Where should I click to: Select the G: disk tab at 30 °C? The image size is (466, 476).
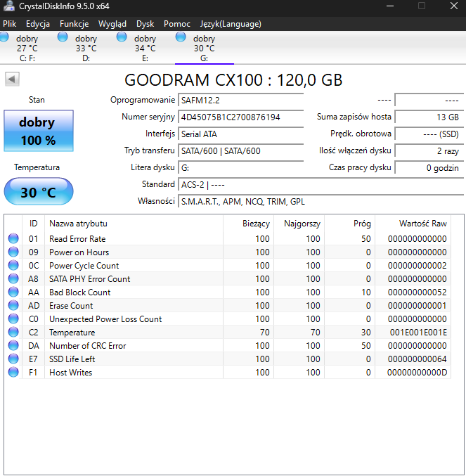[204, 48]
